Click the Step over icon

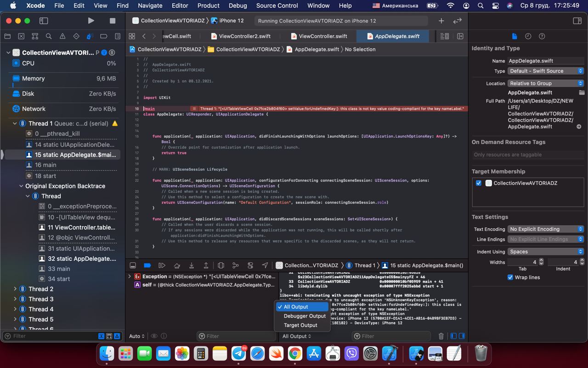click(x=177, y=265)
